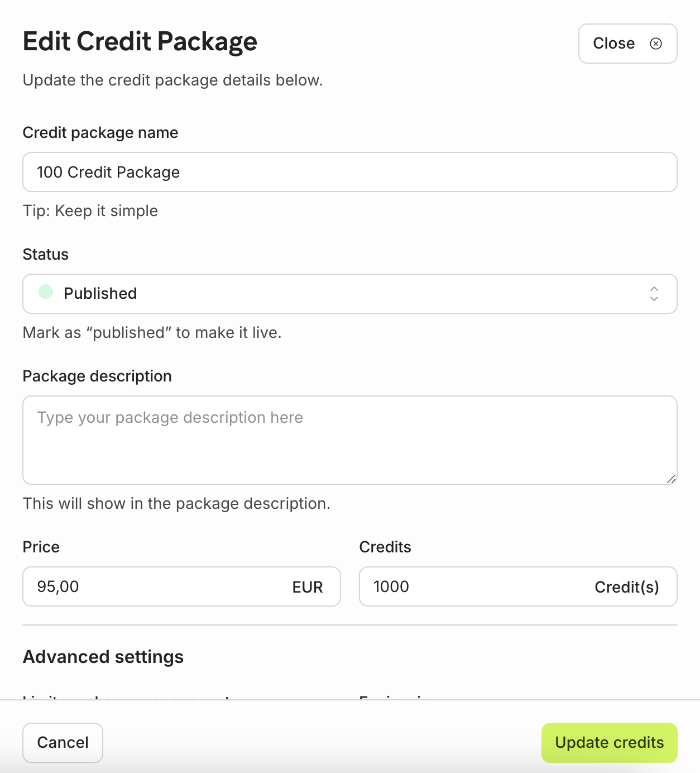Click the EUR currency suffix

(x=308, y=587)
